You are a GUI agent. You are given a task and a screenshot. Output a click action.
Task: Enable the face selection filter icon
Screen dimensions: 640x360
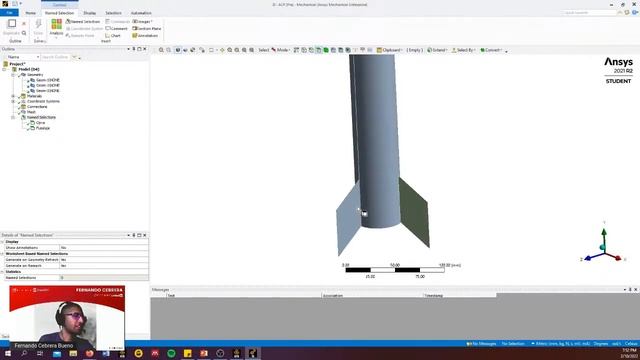319,50
